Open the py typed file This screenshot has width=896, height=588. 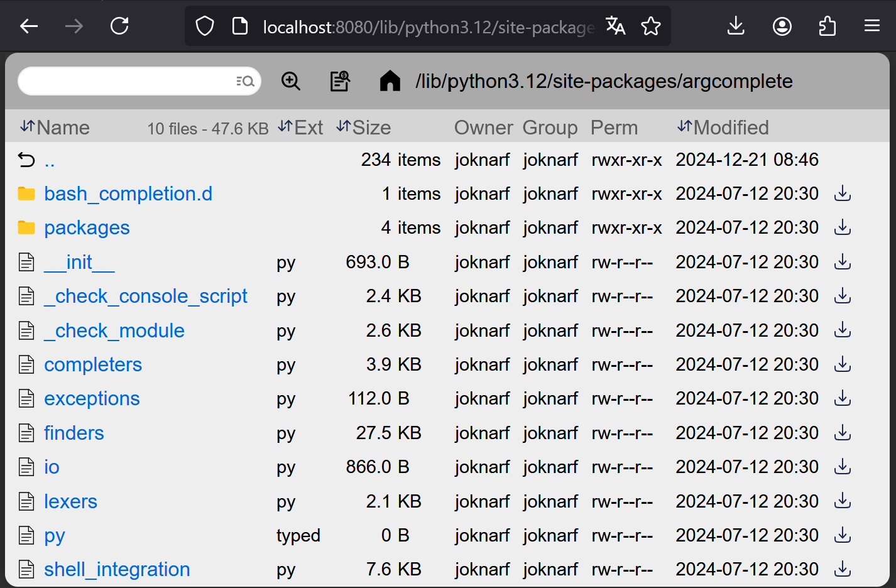pyautogui.click(x=55, y=535)
